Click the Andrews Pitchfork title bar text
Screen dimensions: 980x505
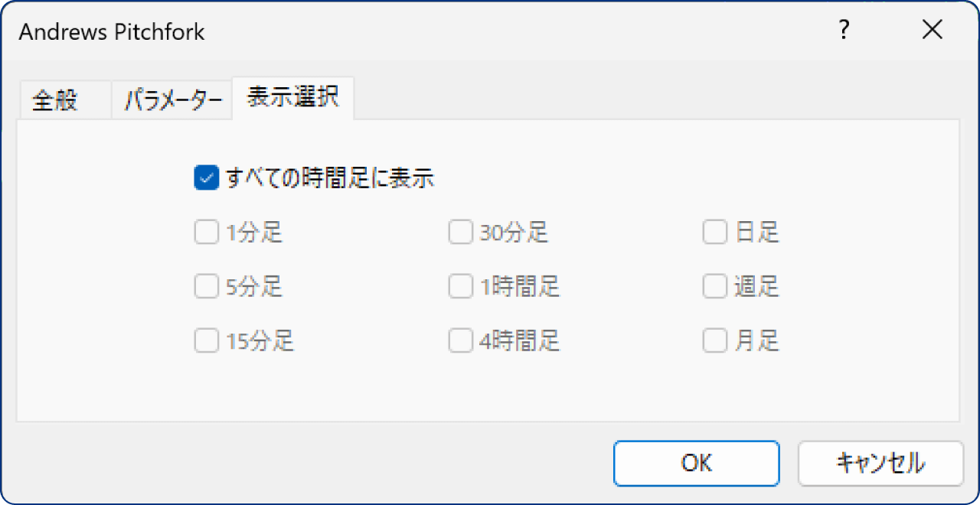[112, 32]
